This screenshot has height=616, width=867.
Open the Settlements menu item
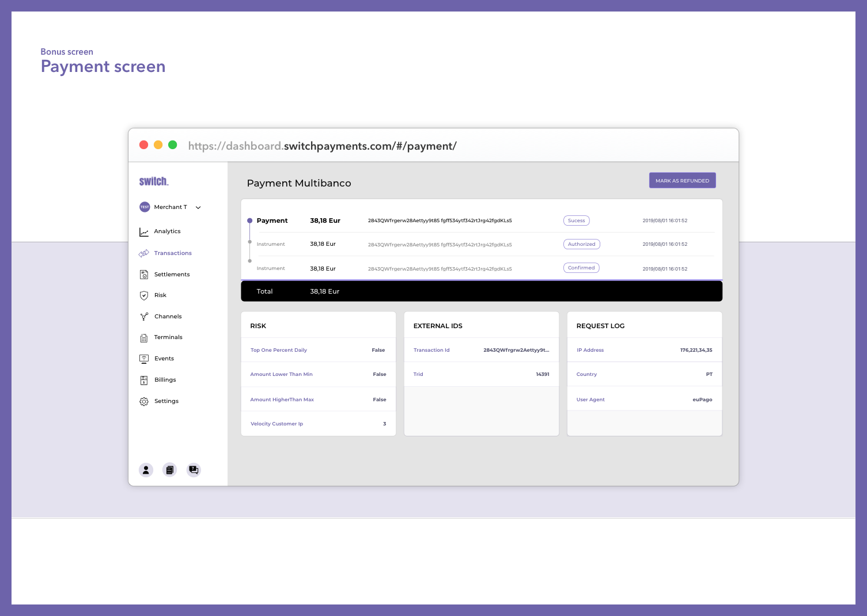172,275
